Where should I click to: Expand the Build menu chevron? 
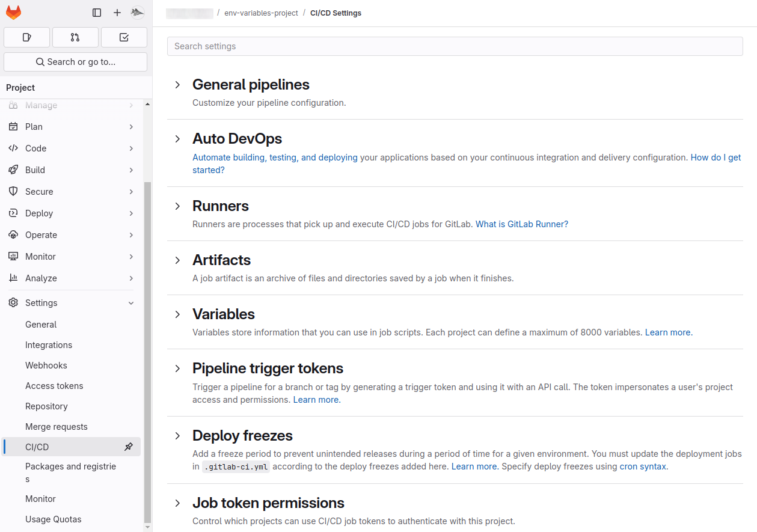click(x=131, y=170)
